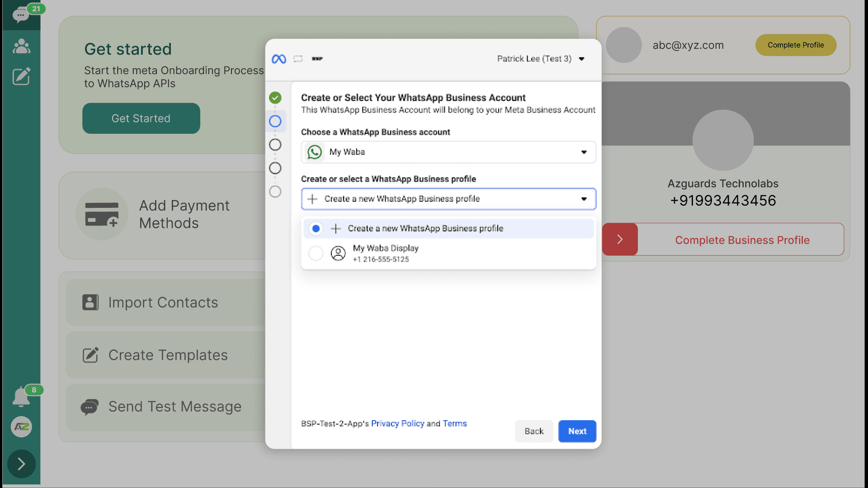Open the Import Contacts item
Image resolution: width=868 pixels, height=488 pixels.
point(166,302)
